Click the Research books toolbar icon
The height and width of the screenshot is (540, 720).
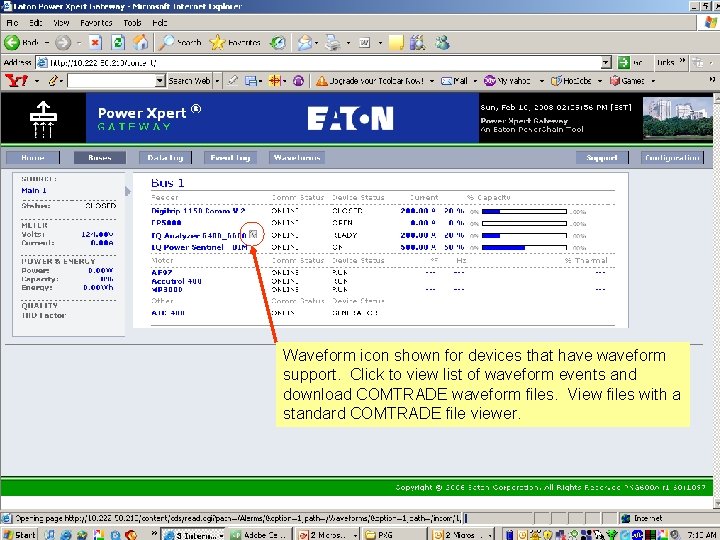(x=417, y=43)
